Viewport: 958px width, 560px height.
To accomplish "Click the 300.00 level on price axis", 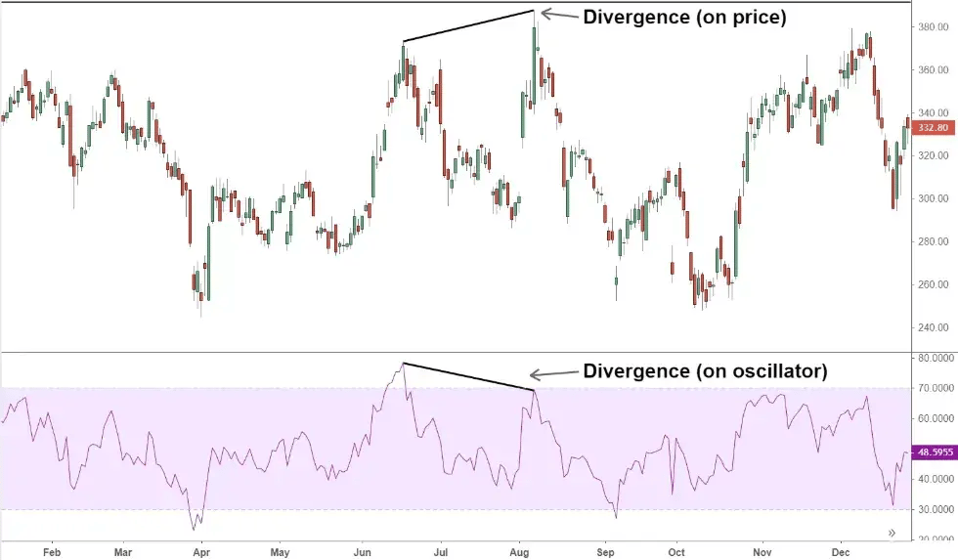I will (933, 199).
